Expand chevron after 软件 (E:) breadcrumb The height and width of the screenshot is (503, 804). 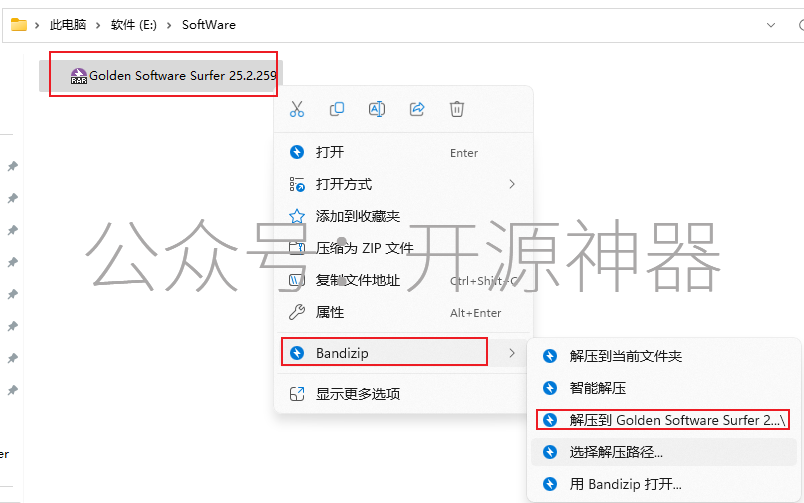[169, 25]
